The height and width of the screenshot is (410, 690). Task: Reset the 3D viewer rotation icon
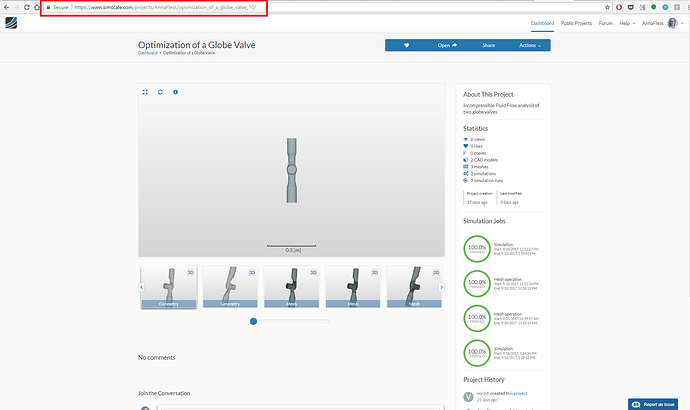pyautogui.click(x=160, y=92)
